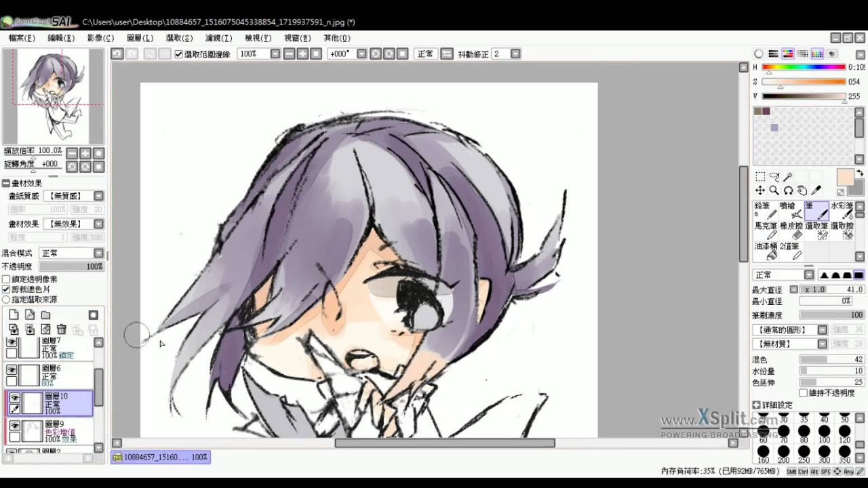
Task: Activate the hand pan tool
Action: tap(802, 191)
